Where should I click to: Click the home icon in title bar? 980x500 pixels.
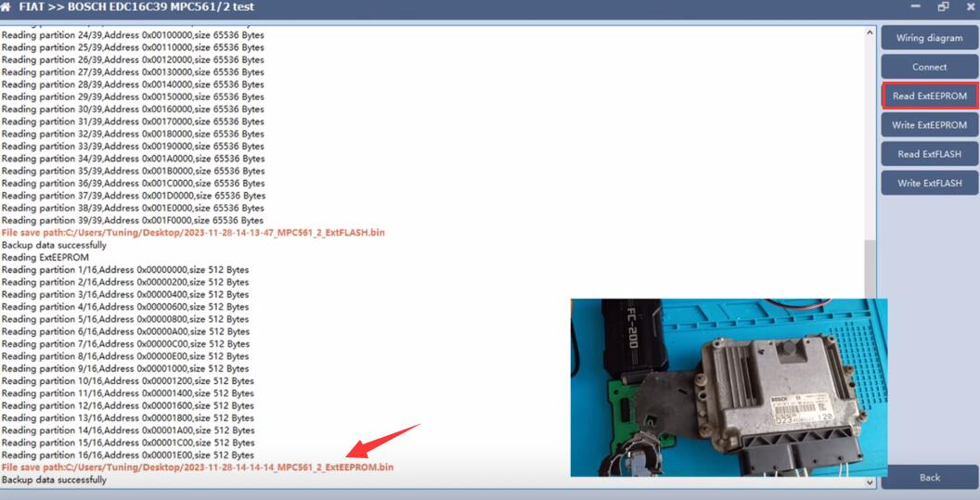(6, 6)
